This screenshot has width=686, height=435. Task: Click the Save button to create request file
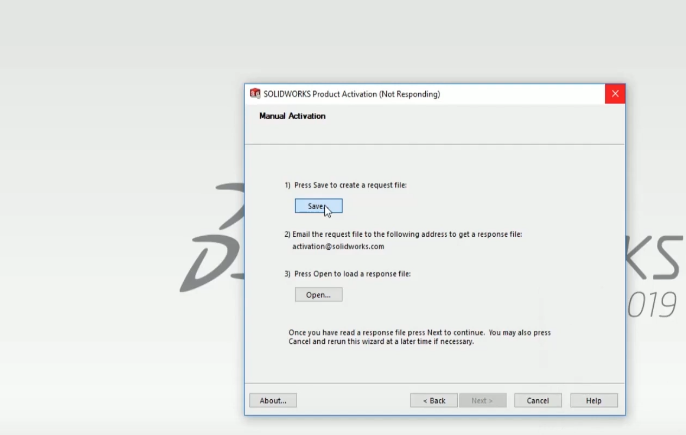tap(318, 206)
